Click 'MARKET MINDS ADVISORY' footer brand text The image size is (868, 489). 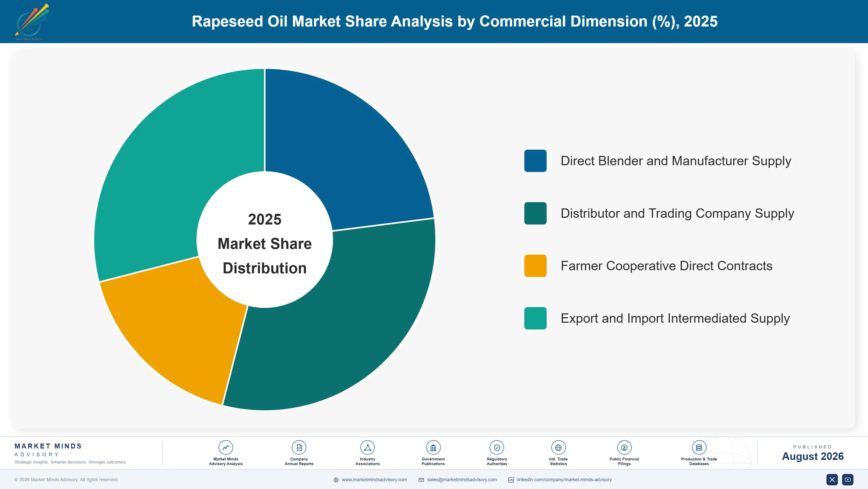(48, 450)
